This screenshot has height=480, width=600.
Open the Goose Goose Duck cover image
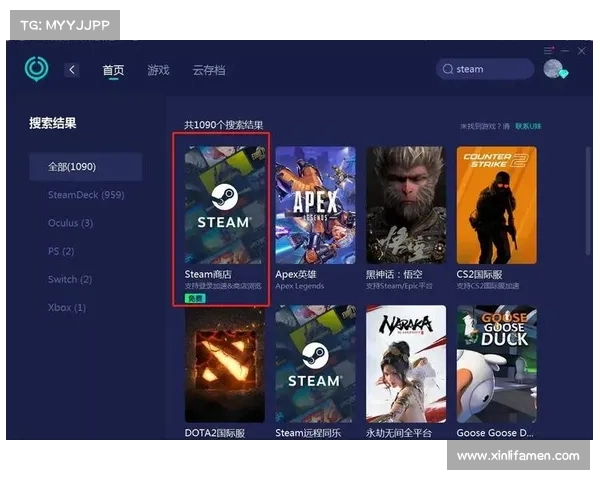point(497,364)
